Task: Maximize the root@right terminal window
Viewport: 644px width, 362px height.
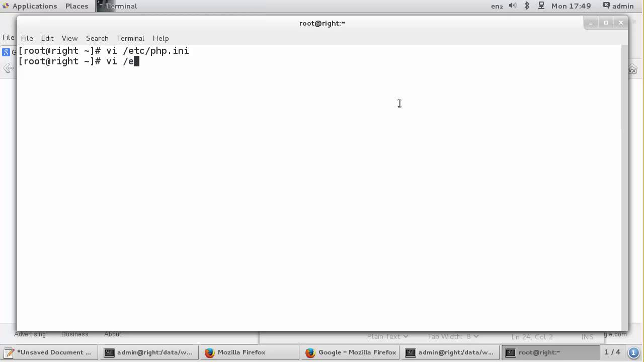Action: (606, 23)
